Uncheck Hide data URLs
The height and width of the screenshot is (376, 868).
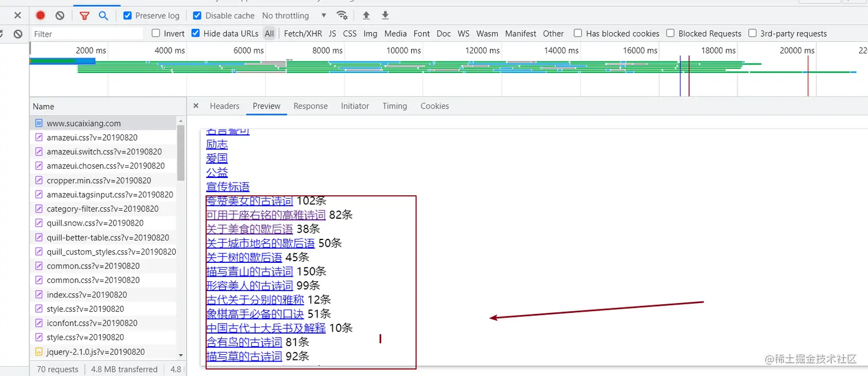coord(195,33)
